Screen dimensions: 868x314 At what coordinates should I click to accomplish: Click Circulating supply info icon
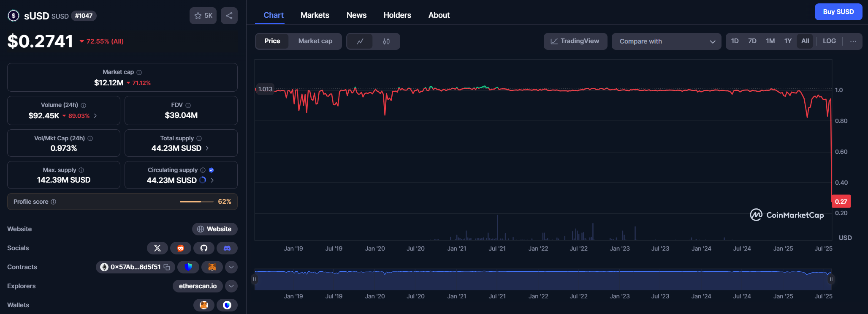pos(203,170)
